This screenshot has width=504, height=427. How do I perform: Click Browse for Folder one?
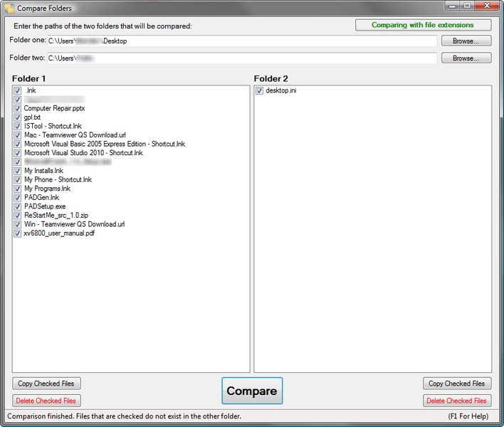point(466,41)
